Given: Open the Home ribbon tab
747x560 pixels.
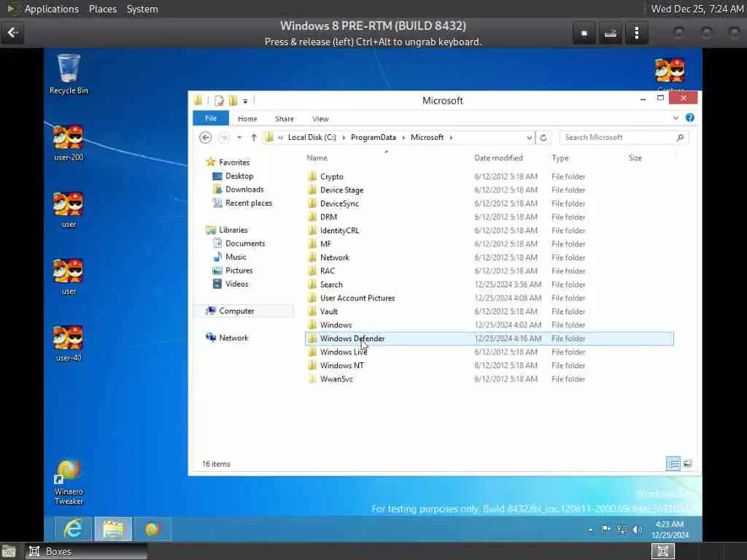Looking at the screenshot, I should [247, 119].
